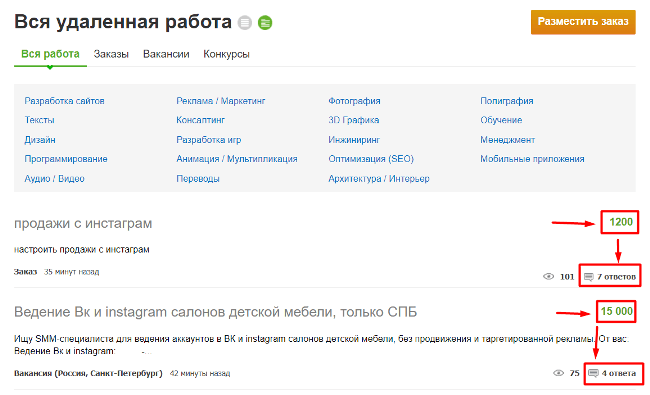This screenshot has height=395, width=650.
Task: Click the gray list view icon beside title
Action: [x=245, y=22]
